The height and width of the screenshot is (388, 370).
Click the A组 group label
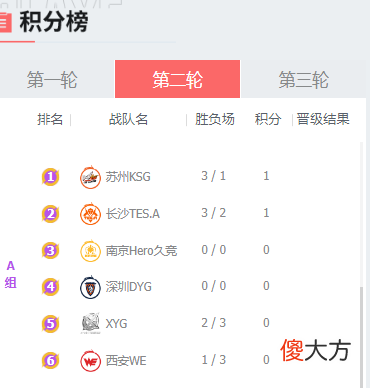[x=11, y=274]
